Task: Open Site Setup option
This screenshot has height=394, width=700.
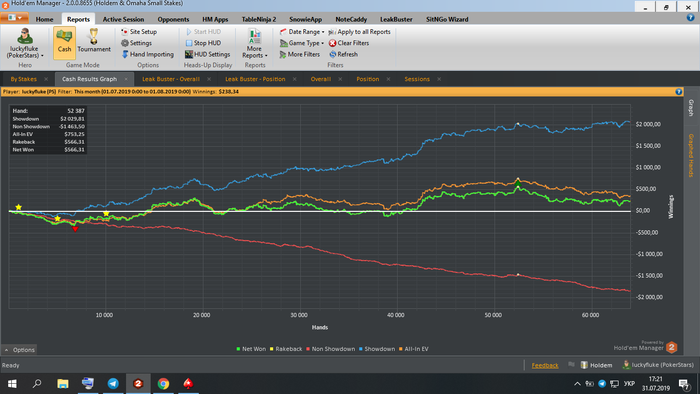Action: click(x=139, y=32)
